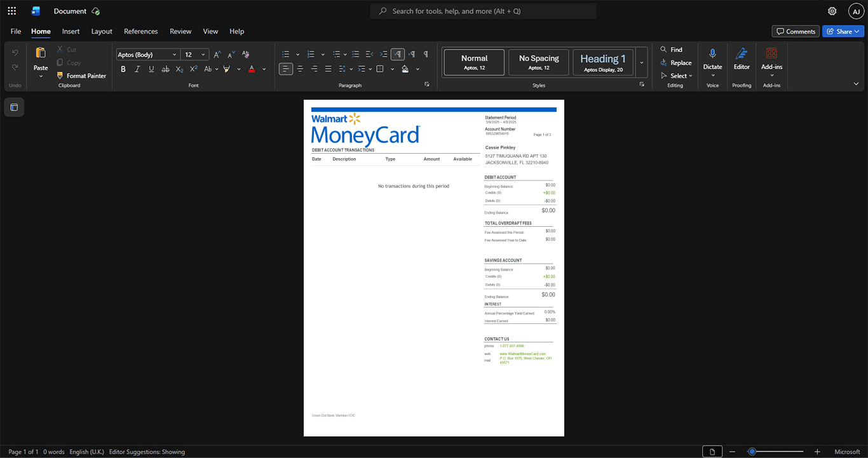Viewport: 868px width, 458px height.
Task: Shrink font size with decrease icon
Action: point(231,55)
